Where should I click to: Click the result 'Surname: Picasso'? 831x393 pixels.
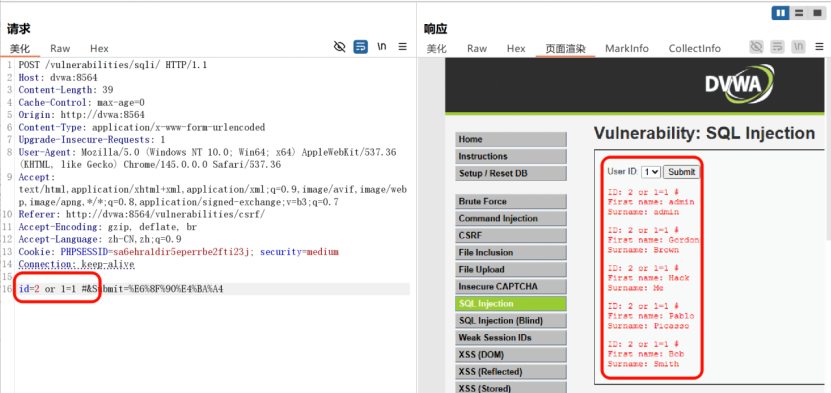648,326
